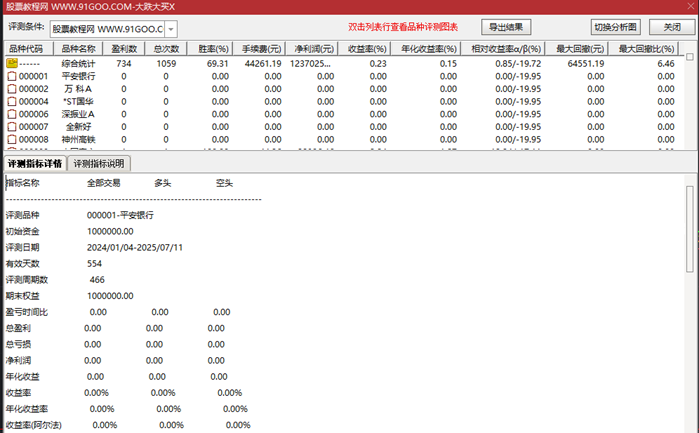
Task: Click the icon beside stock 000007
Action: coord(12,128)
